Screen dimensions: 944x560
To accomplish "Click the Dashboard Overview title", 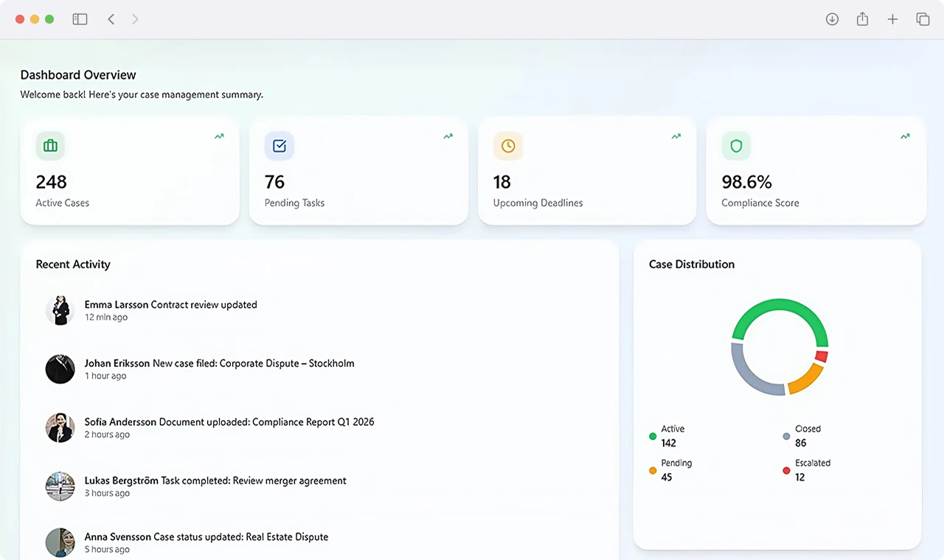I will pyautogui.click(x=78, y=75).
